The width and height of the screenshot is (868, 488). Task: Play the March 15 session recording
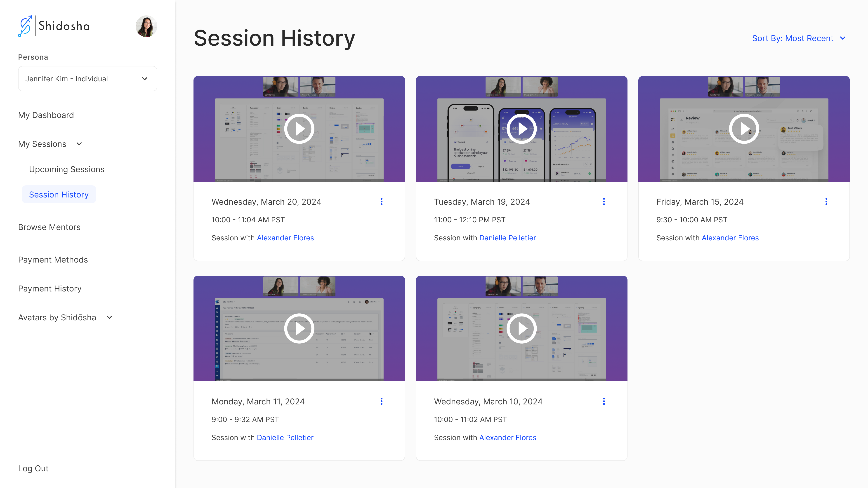click(x=744, y=129)
